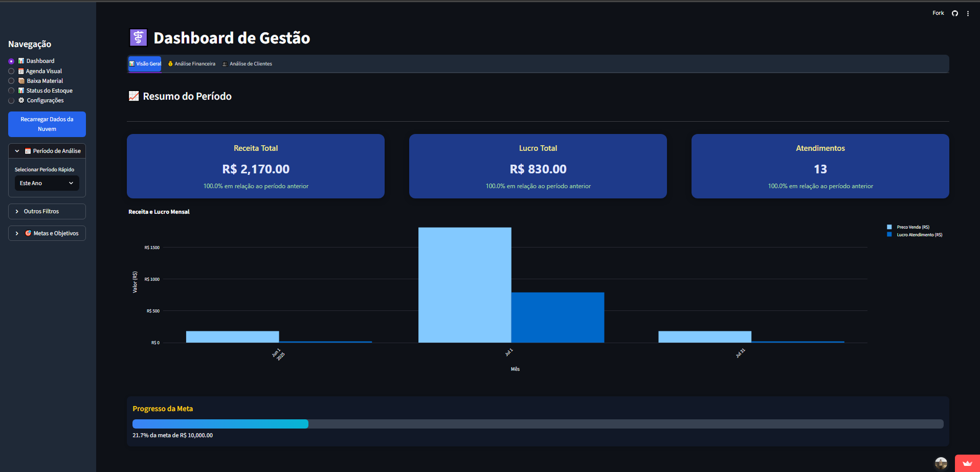Click the red crown badge icon
Image resolution: width=980 pixels, height=472 pixels.
[967, 463]
